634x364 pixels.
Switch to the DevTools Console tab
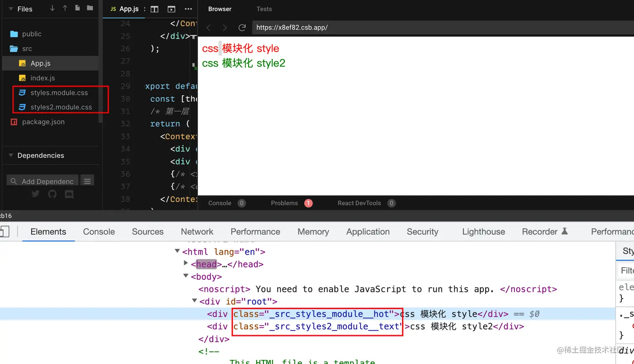point(99,232)
